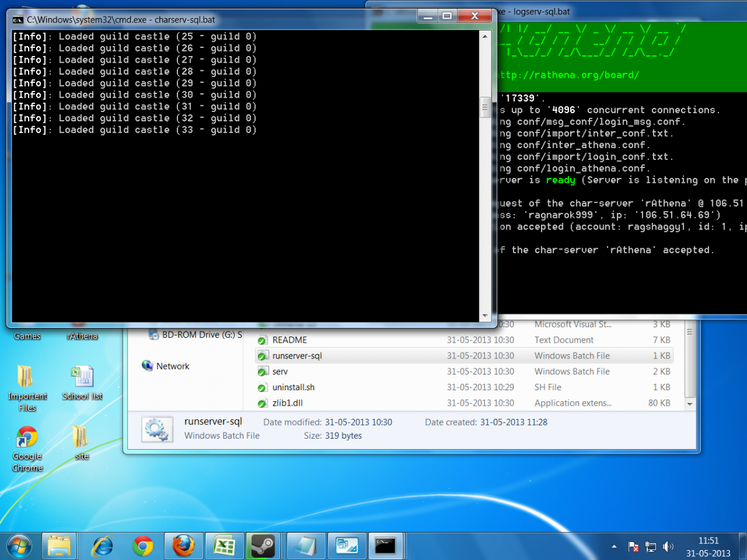Open the Google Chrome desktop shortcut

tap(27, 449)
